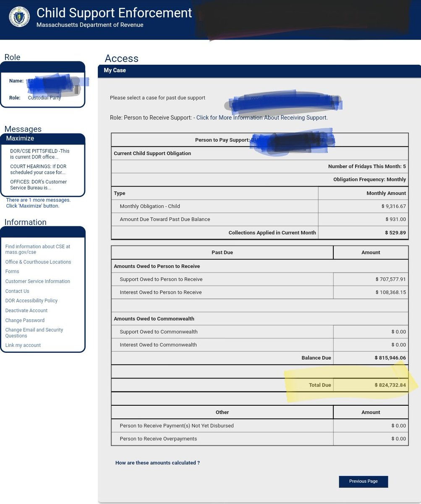This screenshot has height=504, width=421.
Task: Open the COURT HEARINGS message
Action: [x=39, y=169]
